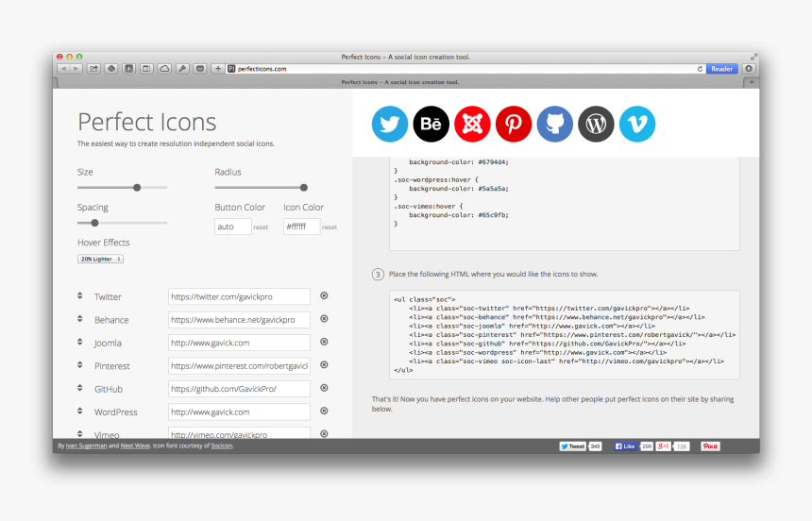
Task: Click the browser forward arrow
Action: tap(76, 69)
